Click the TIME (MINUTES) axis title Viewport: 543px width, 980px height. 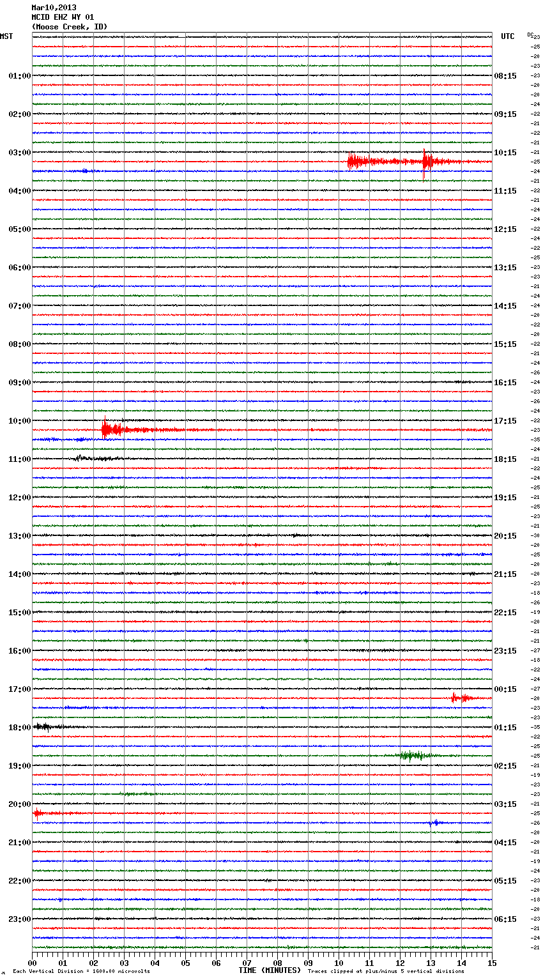[270, 970]
